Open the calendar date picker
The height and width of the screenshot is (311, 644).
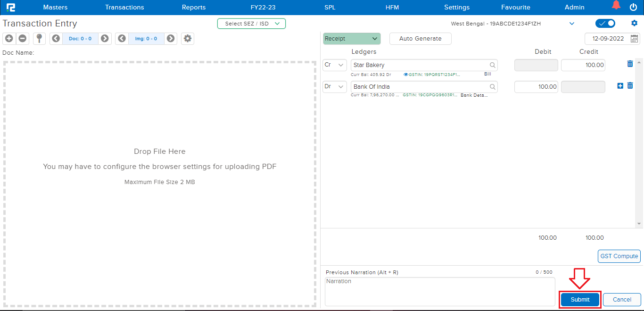(635, 39)
